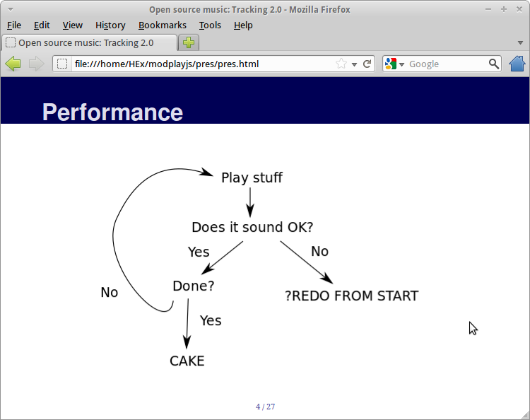The image size is (530, 420).
Task: Click the 'CAKE' flowchart label
Action: point(187,361)
